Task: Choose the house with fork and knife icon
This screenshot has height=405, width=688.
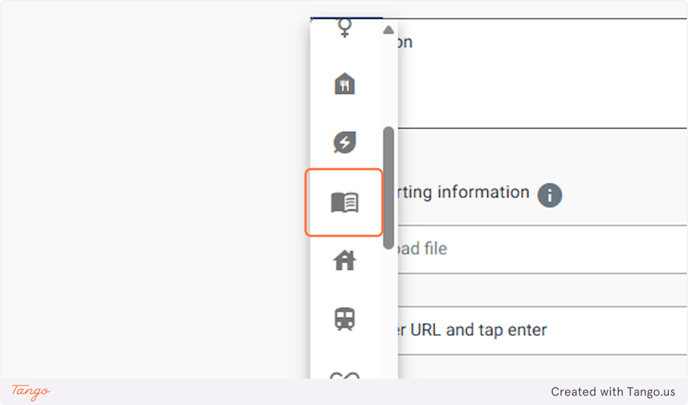Action: [344, 83]
